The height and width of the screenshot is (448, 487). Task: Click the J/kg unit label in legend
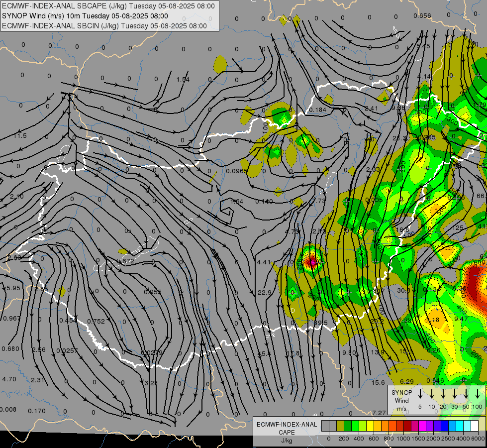coord(287,441)
